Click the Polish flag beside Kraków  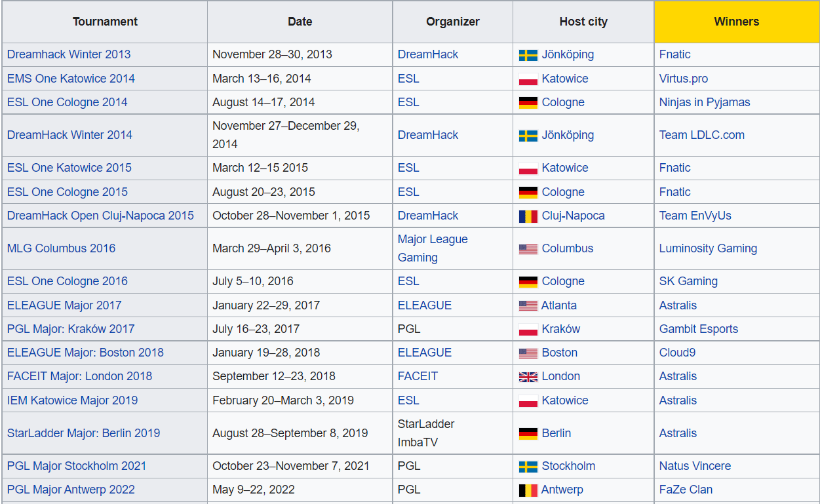(x=528, y=330)
